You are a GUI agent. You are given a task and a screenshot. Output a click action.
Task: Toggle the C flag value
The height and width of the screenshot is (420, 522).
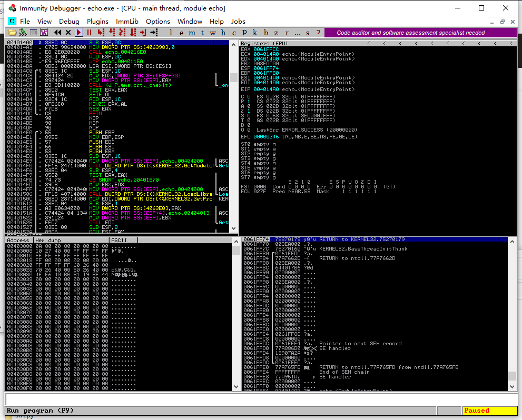249,96
